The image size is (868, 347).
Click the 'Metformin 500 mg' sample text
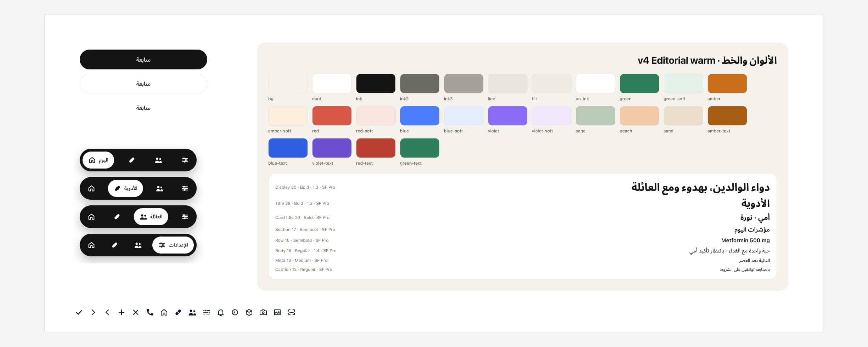[x=745, y=240]
